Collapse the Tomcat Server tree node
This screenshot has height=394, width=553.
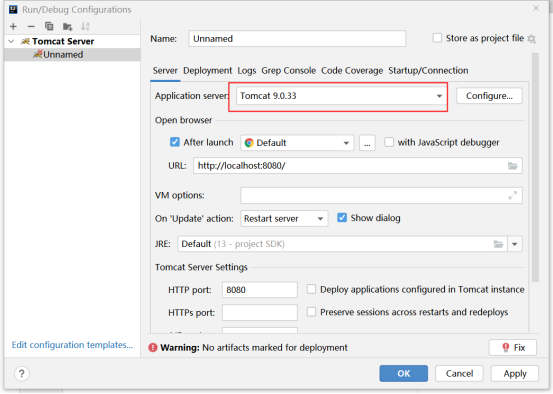(11, 41)
